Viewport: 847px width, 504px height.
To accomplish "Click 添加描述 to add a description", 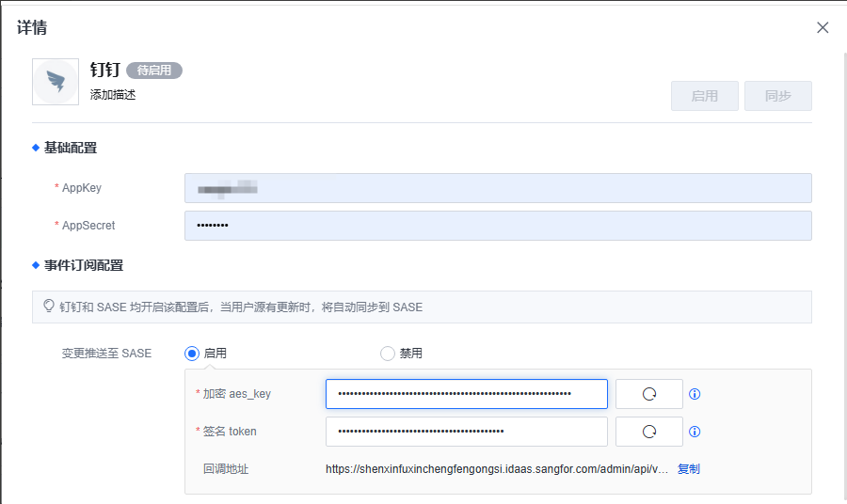I will (x=113, y=95).
